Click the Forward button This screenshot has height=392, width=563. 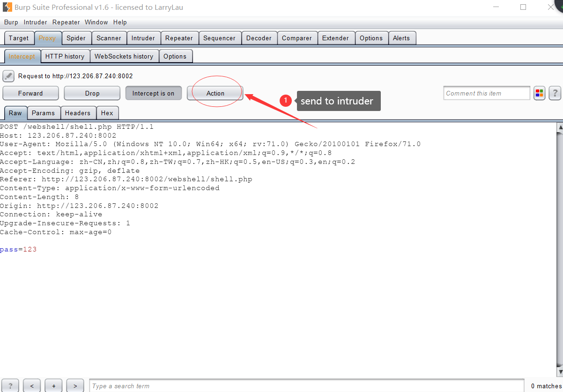pos(30,93)
